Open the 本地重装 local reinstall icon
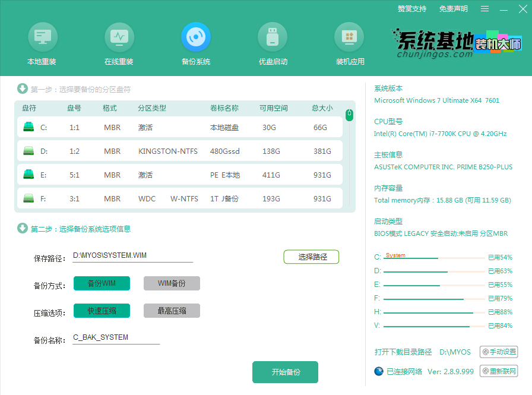This screenshot has width=532, height=395. pyautogui.click(x=42, y=37)
